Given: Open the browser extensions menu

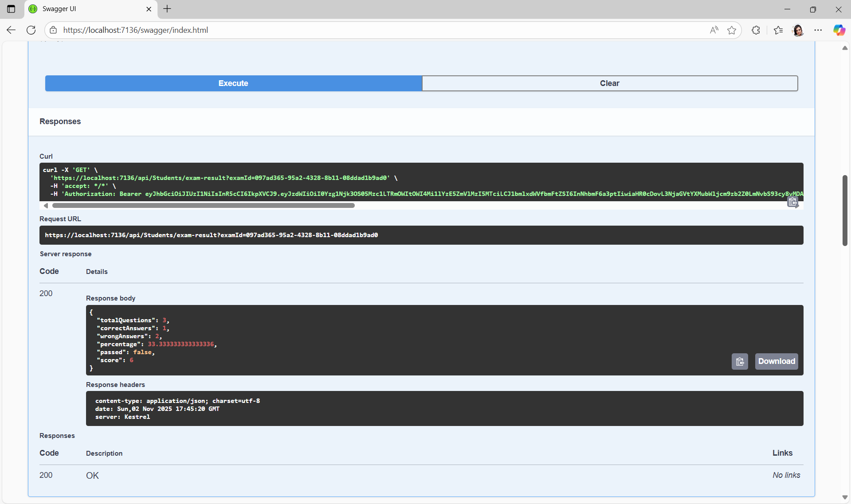Looking at the screenshot, I should (756, 30).
